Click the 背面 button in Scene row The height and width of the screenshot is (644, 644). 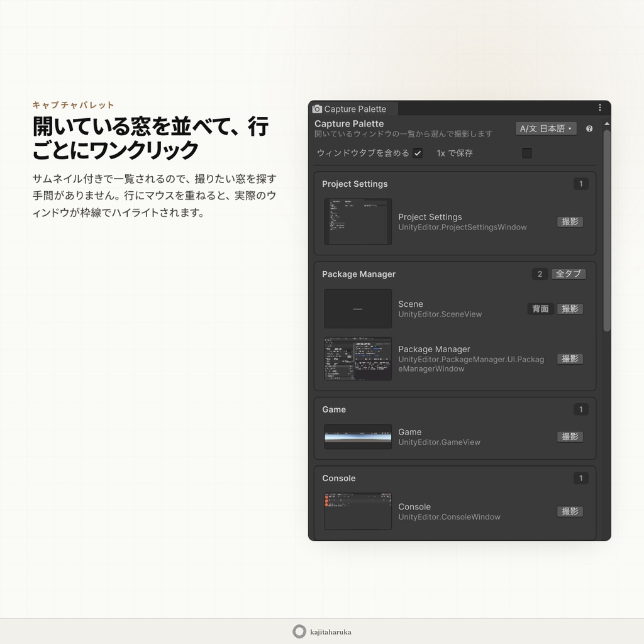point(540,309)
